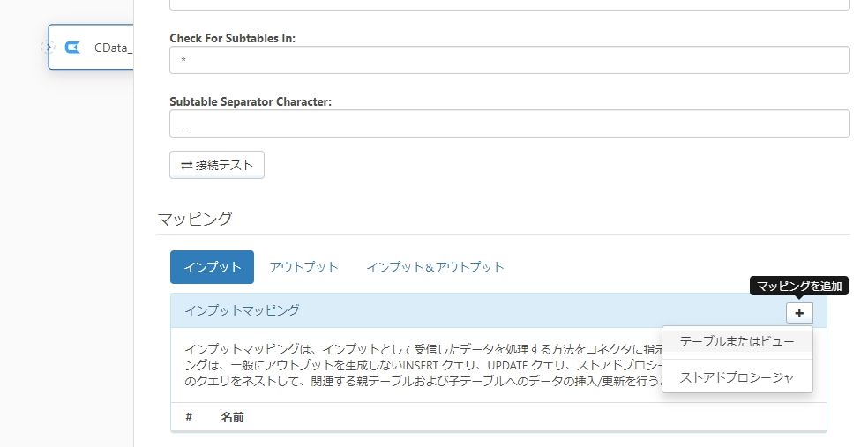Click the blue CData connector logo icon

click(72, 48)
